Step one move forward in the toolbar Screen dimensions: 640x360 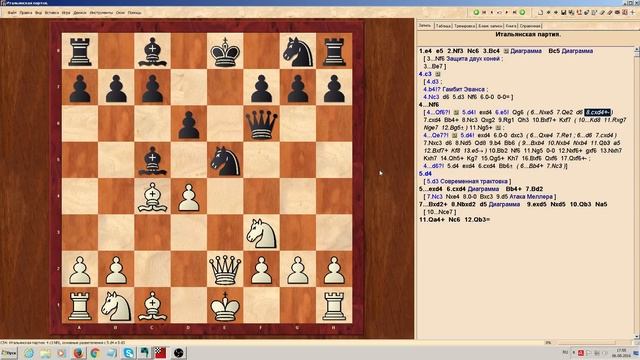[x=507, y=12]
